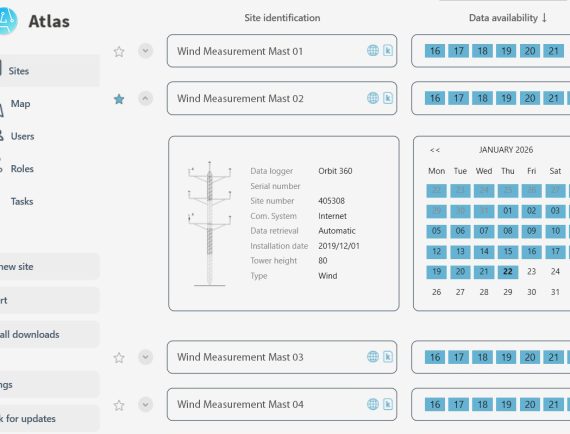
Task: Select Wind Measurement Mast 01 site name
Action: pyautogui.click(x=240, y=51)
